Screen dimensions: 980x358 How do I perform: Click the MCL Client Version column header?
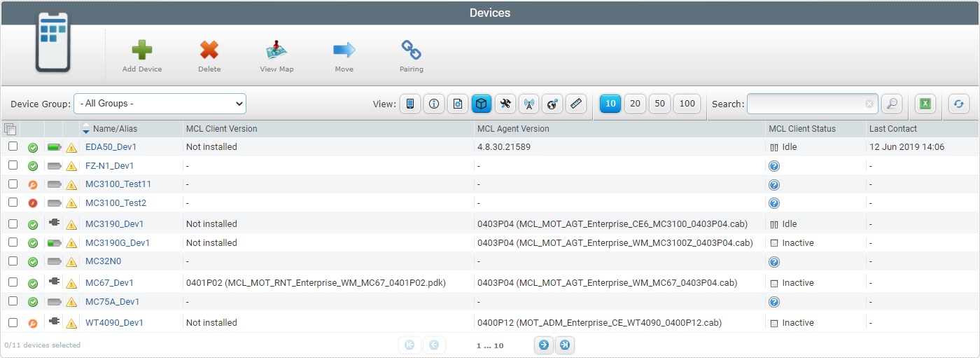pyautogui.click(x=221, y=129)
